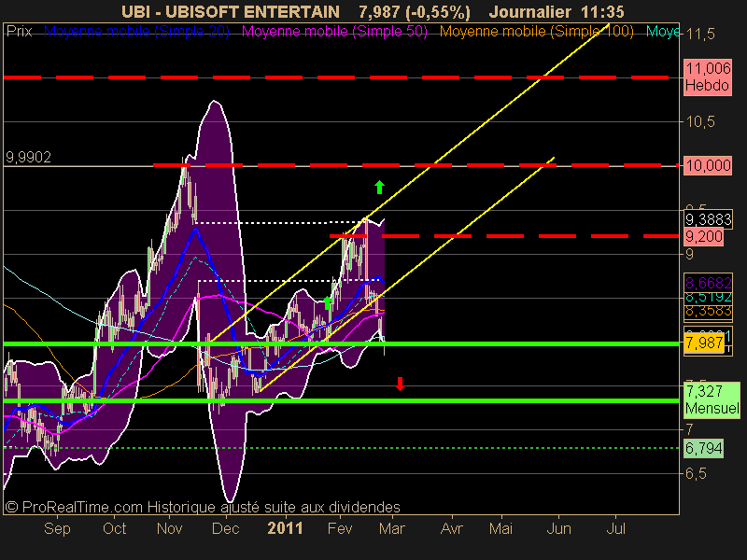Click the 2011 year label
The height and width of the screenshot is (560, 747).
coord(286,528)
